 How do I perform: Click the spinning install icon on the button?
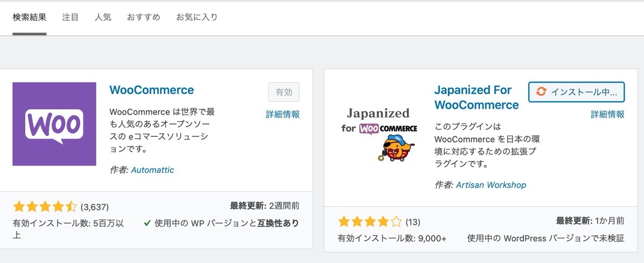(541, 92)
